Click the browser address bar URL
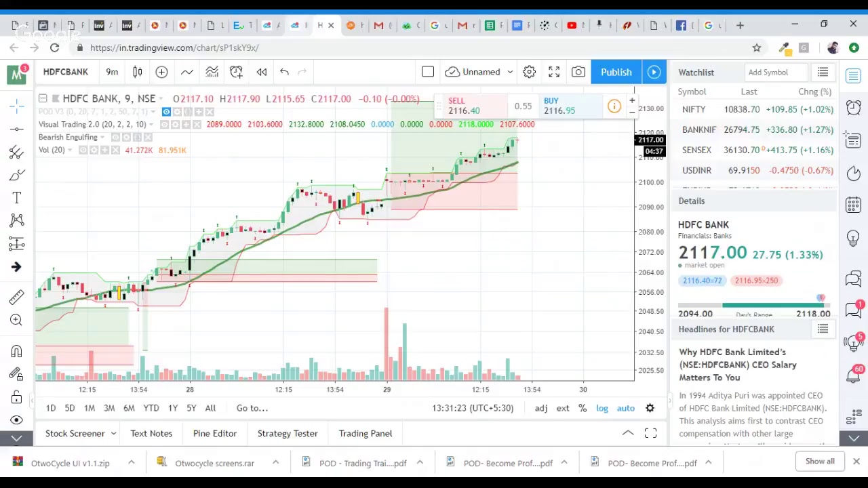Viewport: 868px width, 488px height. pos(174,48)
